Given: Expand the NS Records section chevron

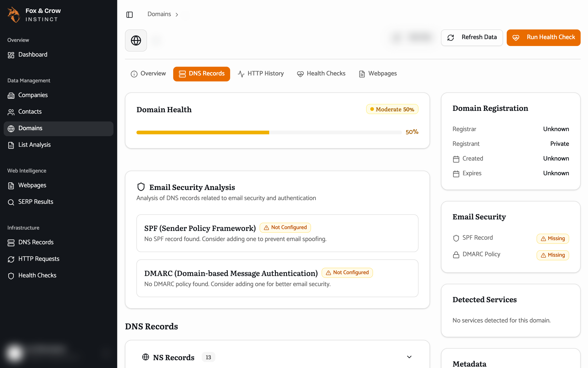Looking at the screenshot, I should 409,357.
